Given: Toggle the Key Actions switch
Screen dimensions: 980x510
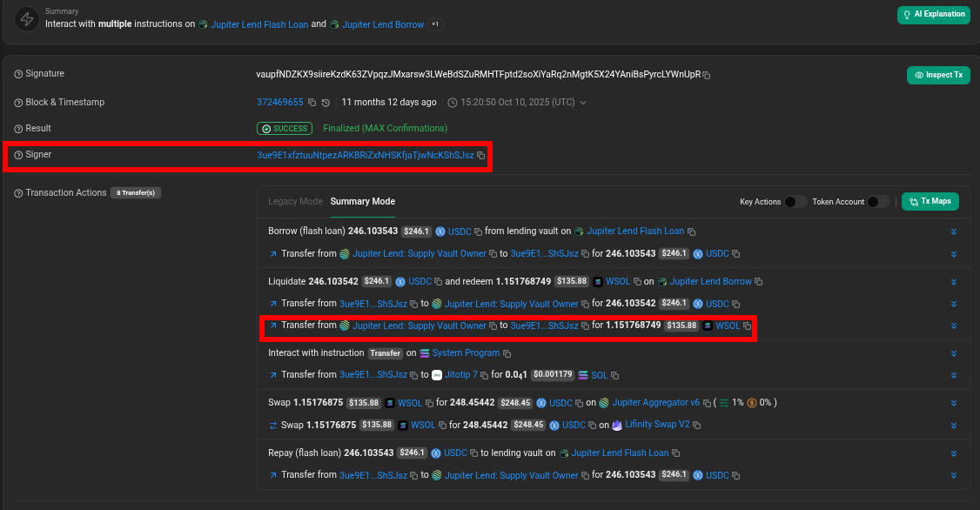Looking at the screenshot, I should point(795,201).
